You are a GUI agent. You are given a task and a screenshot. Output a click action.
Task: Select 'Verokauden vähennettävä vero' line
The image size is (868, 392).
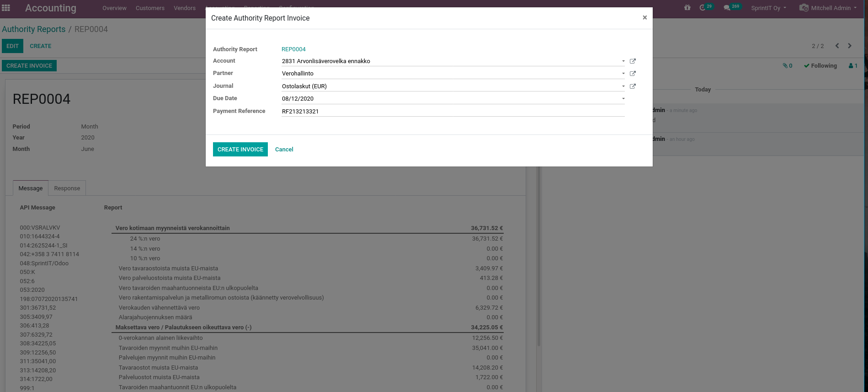coord(307,307)
